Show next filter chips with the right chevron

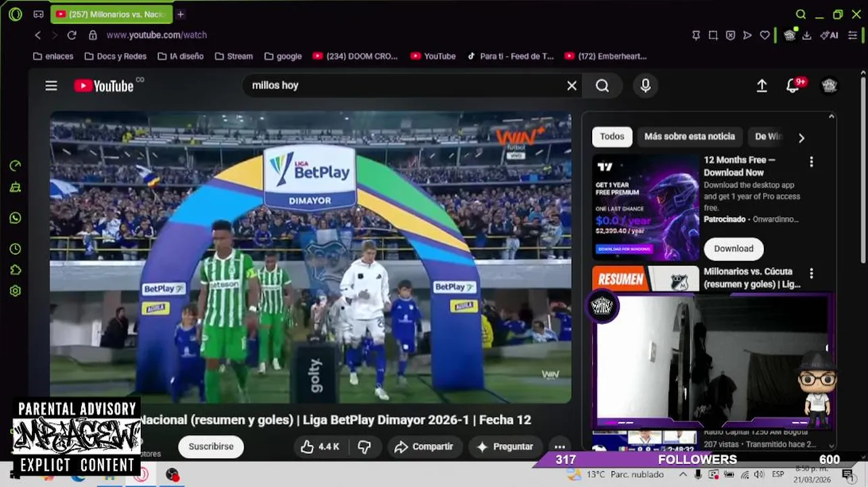(x=801, y=137)
